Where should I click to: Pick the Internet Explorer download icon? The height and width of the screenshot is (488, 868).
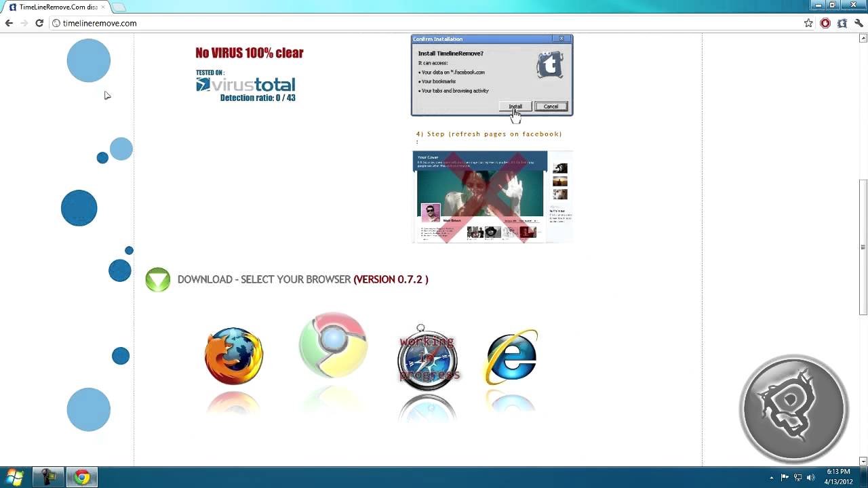512,357
